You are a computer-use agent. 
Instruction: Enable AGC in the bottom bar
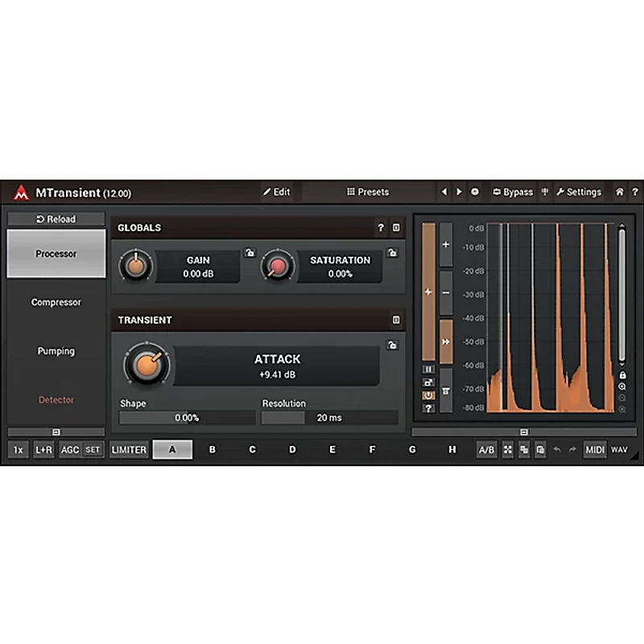point(70,450)
